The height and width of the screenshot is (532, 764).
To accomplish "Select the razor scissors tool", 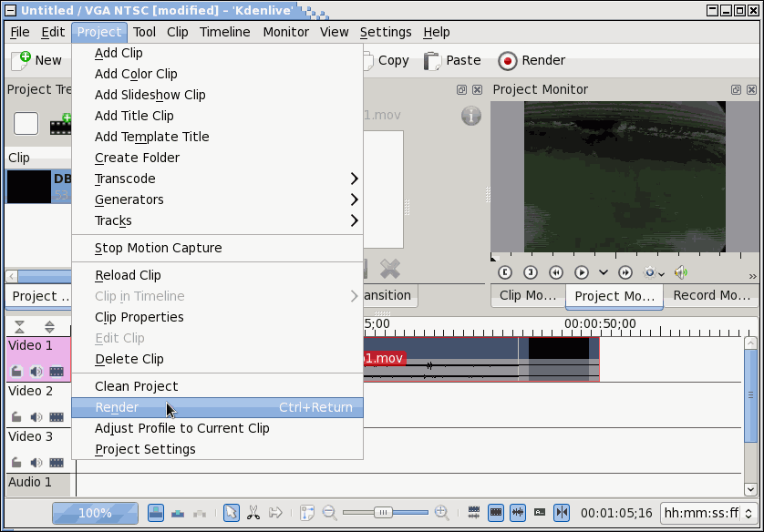I will [x=253, y=513].
